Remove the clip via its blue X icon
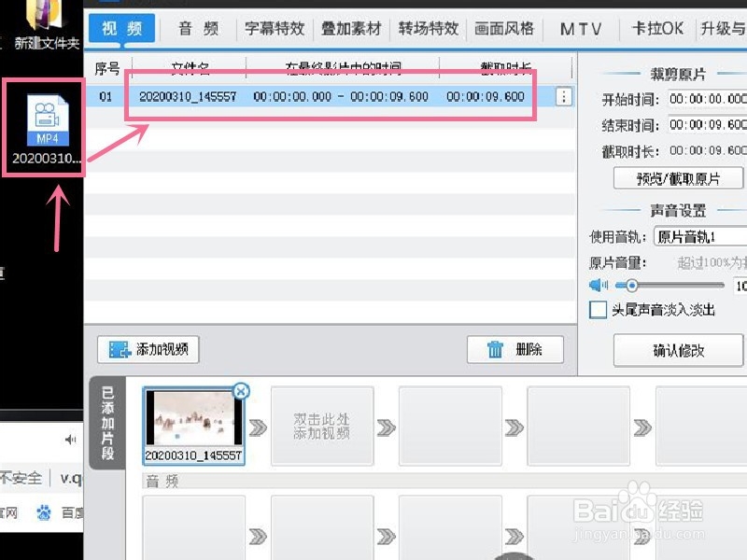 point(241,391)
